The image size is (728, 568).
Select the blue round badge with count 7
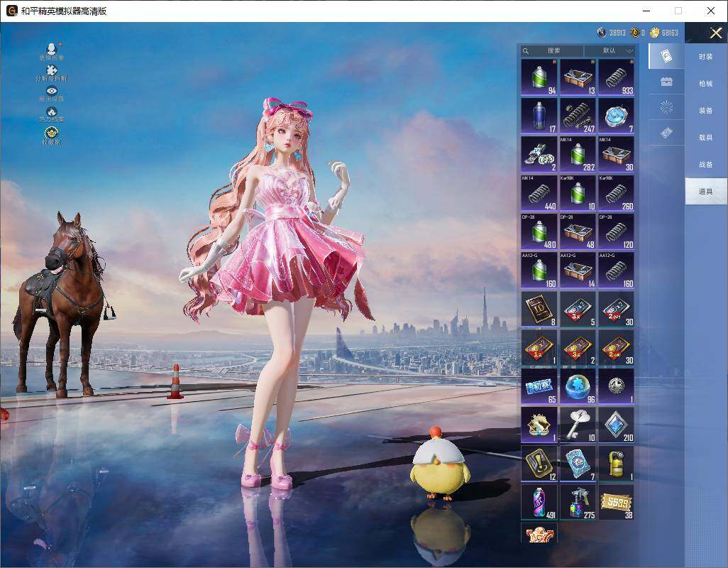(x=616, y=116)
